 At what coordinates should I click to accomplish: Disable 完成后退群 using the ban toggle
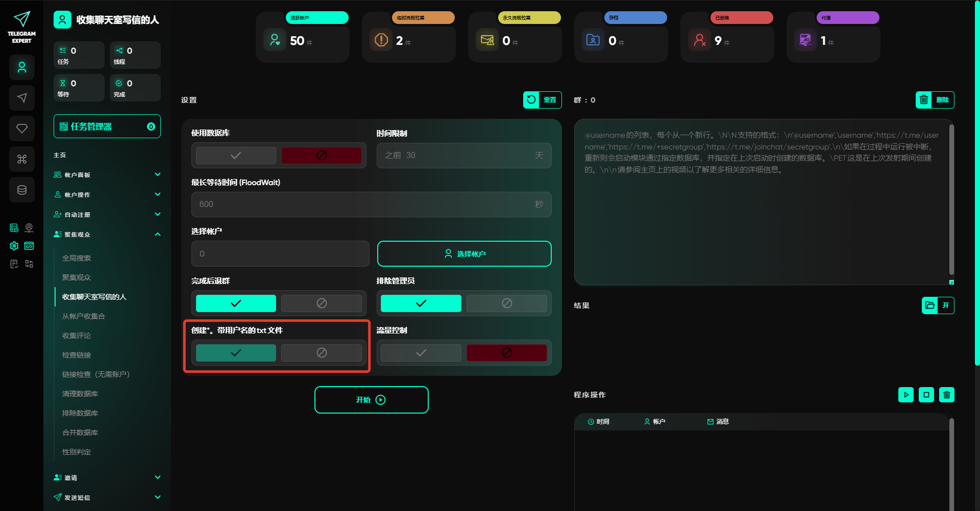(x=322, y=303)
